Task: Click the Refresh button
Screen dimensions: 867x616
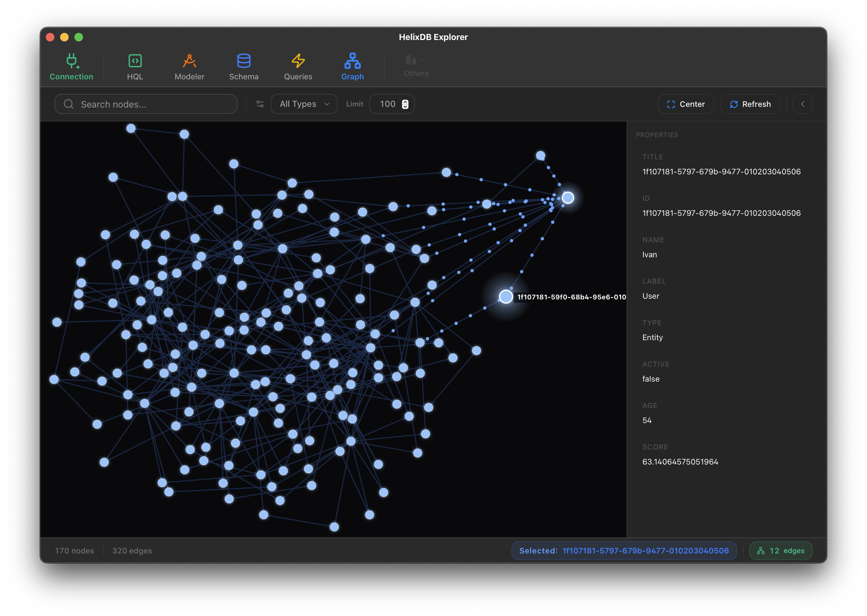Action: click(750, 104)
